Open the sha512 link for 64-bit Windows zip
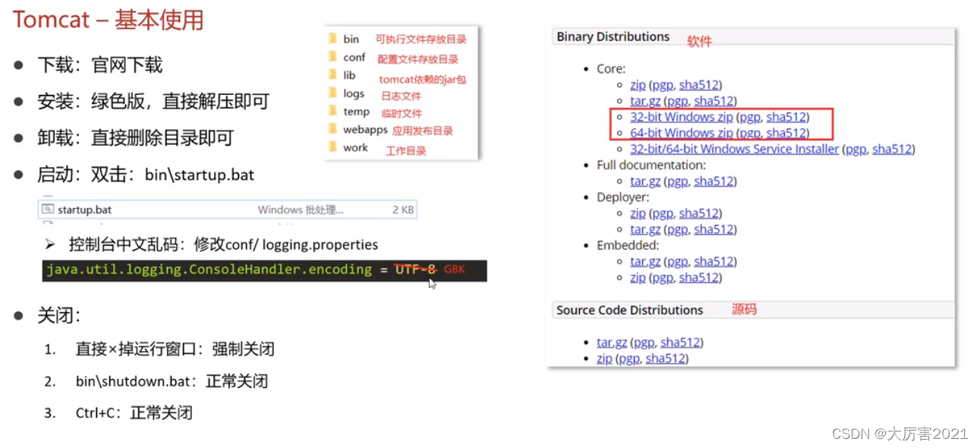Screen dimensions: 980x448 point(786,133)
